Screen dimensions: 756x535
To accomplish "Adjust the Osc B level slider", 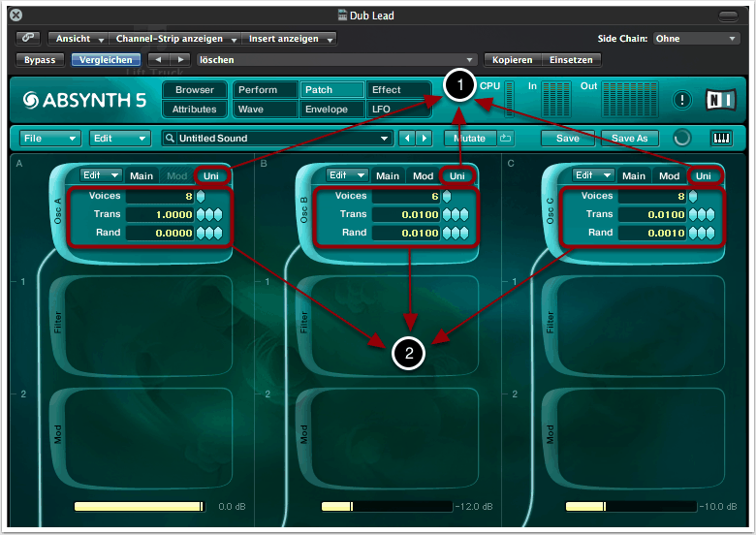I will (x=386, y=507).
